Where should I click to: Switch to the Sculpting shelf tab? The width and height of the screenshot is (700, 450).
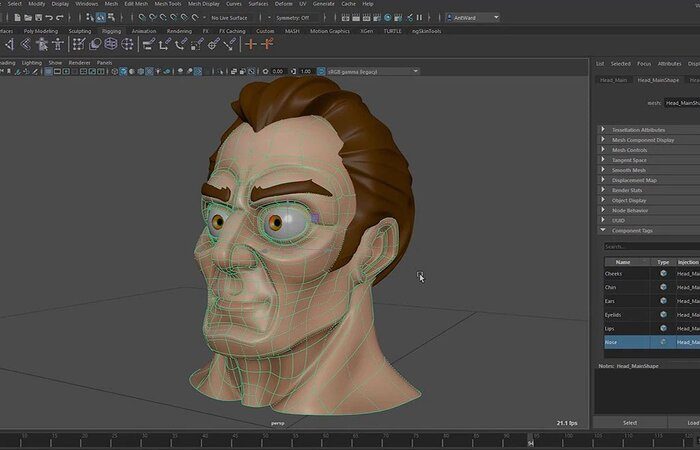coord(80,31)
